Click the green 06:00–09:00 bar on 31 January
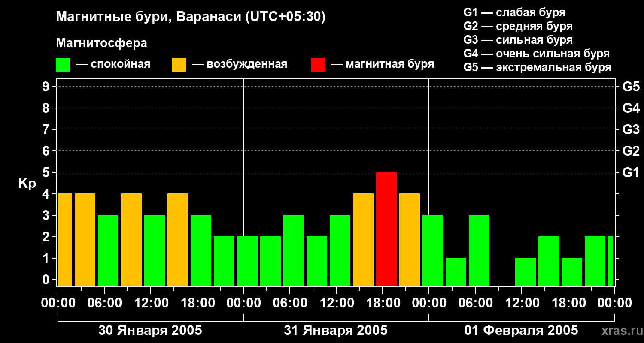The width and height of the screenshot is (644, 343). [x=294, y=251]
